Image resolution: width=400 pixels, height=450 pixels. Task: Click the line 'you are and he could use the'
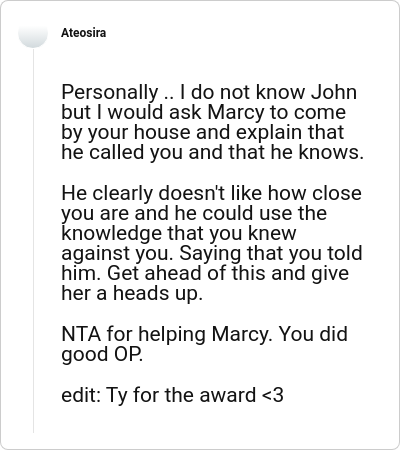pos(194,213)
